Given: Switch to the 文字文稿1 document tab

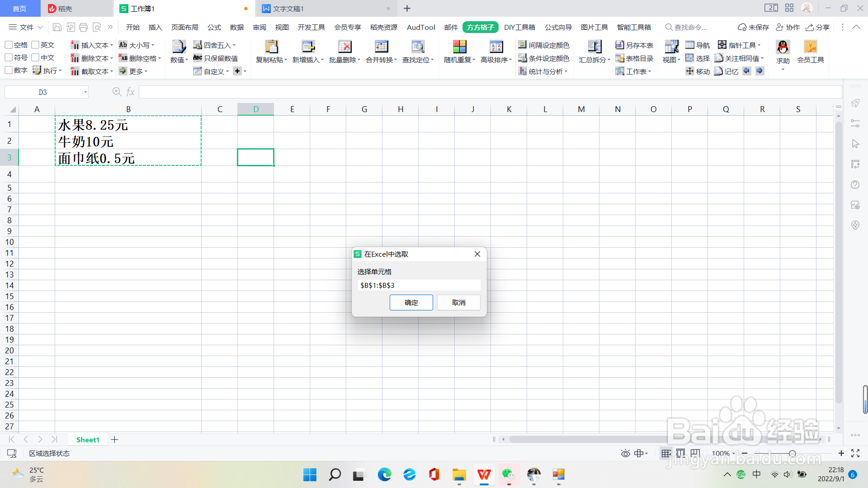Looking at the screenshot, I should click(x=288, y=9).
